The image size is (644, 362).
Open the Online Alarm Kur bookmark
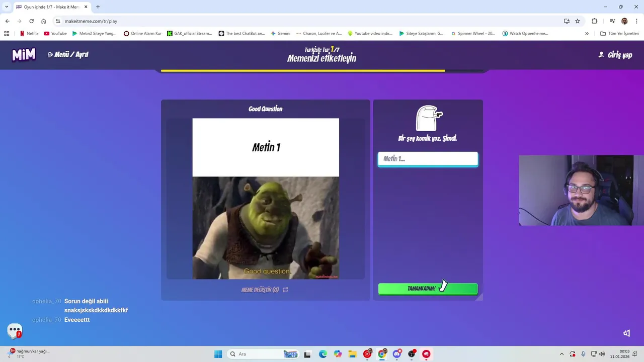pos(143,34)
